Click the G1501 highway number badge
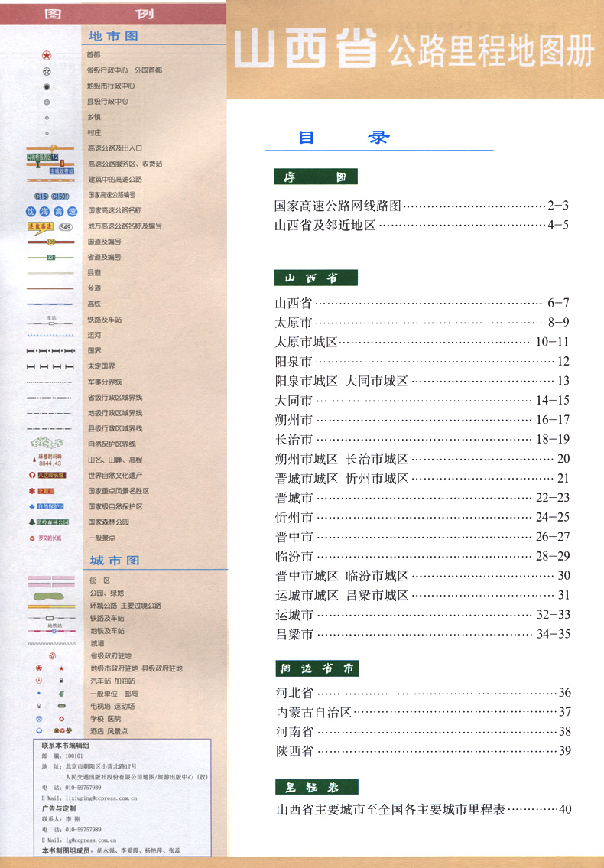The width and height of the screenshot is (604, 868). coord(60,197)
